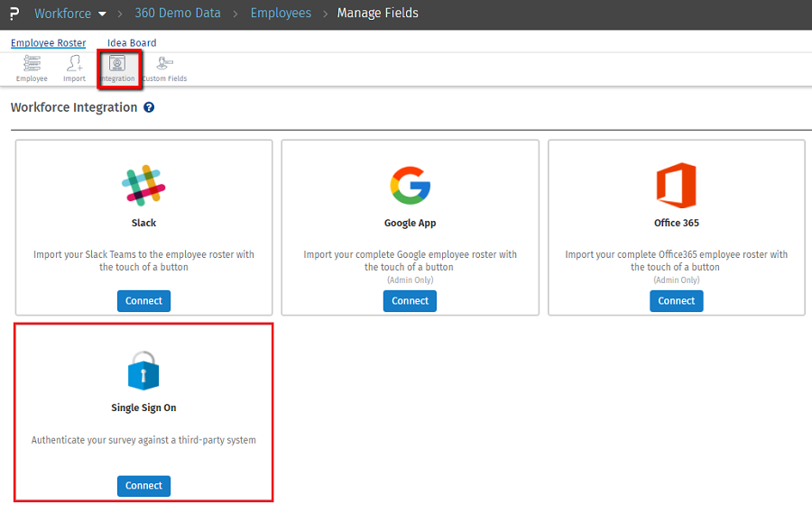
Task: Navigate to Employees via the breadcrumb
Action: pos(281,13)
